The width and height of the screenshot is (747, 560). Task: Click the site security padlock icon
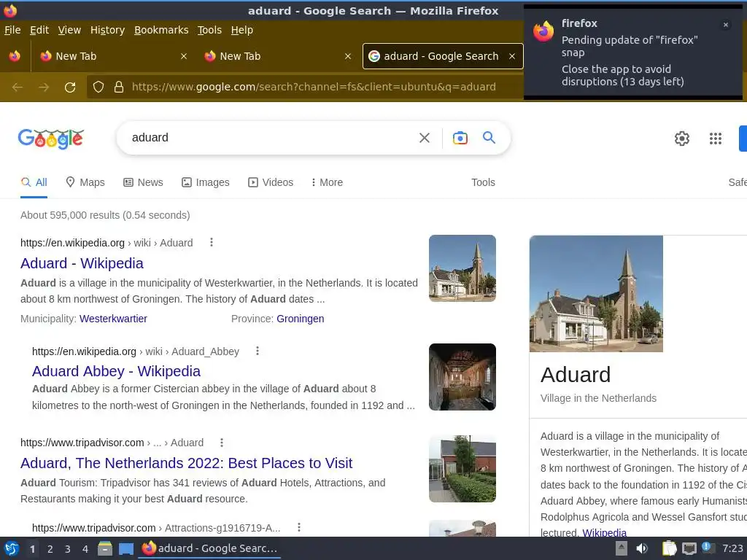(119, 87)
